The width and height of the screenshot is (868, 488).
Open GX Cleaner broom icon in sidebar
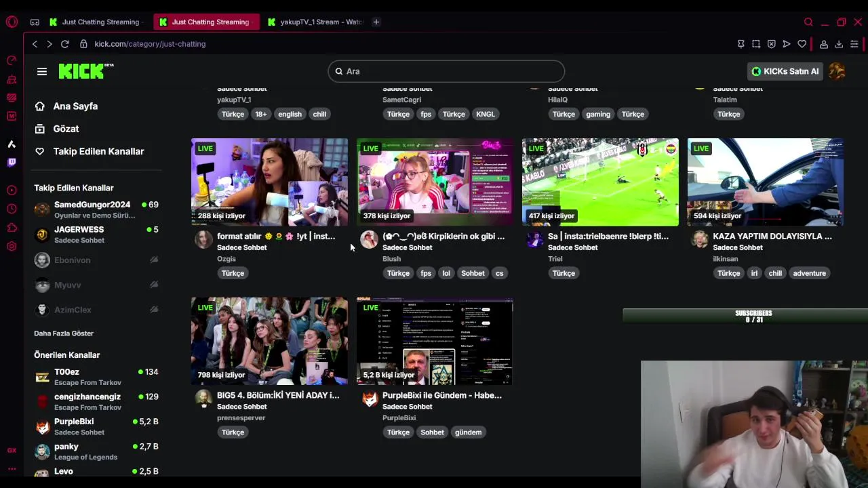12,79
